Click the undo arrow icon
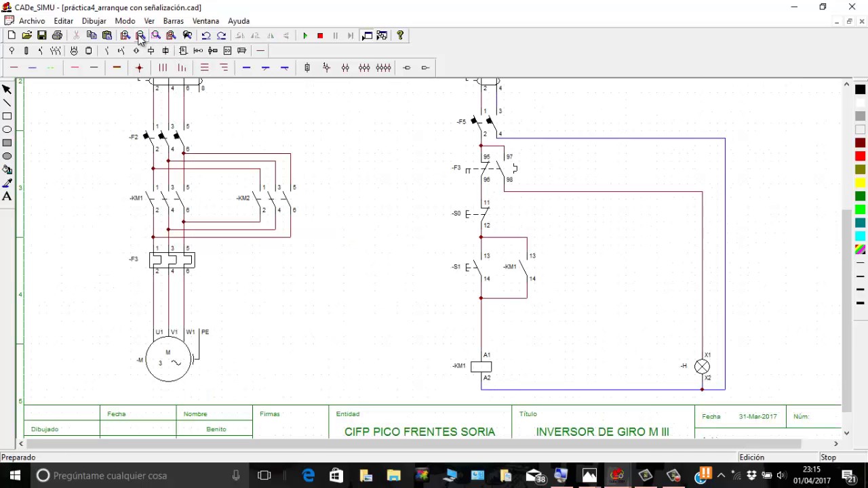Screen dimensions: 868x488 [206, 35]
